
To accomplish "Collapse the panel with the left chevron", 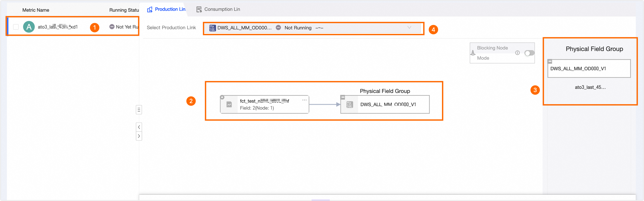I will pos(139,127).
